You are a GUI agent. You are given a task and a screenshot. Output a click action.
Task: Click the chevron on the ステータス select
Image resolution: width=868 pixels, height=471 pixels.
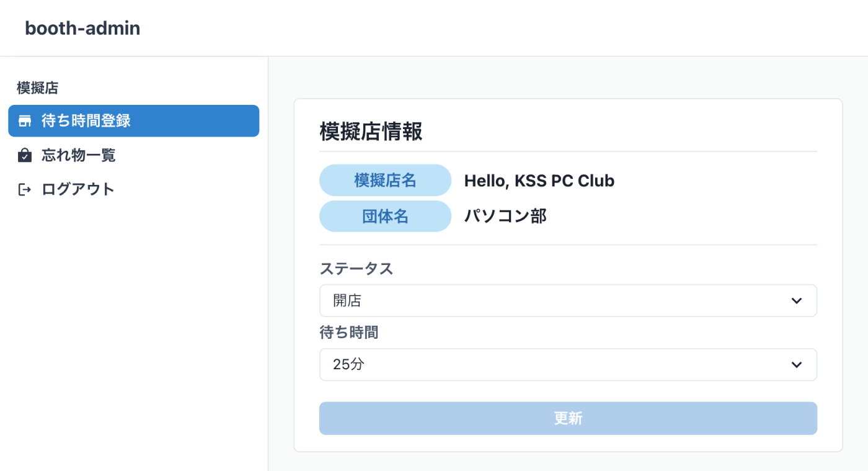coord(797,301)
